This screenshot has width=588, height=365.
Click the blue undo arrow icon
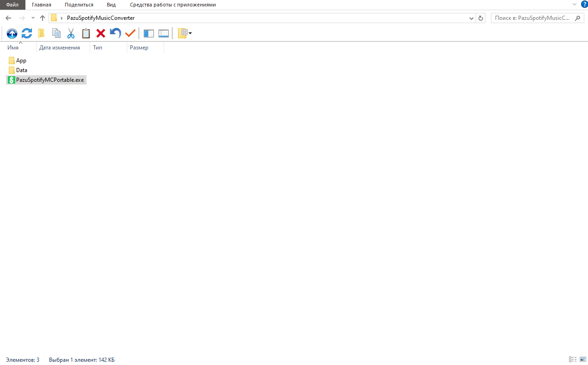click(115, 33)
